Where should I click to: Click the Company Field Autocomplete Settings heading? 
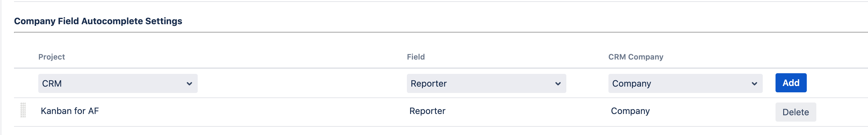click(98, 21)
